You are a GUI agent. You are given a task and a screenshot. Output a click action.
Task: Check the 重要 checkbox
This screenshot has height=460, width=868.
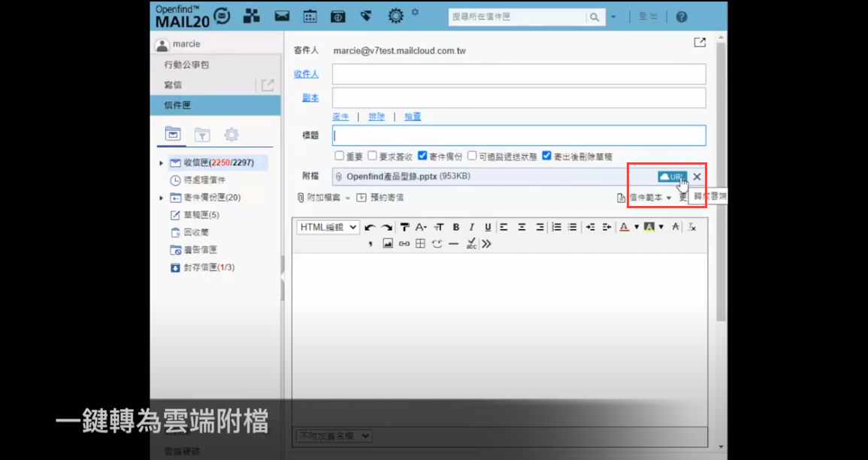click(x=340, y=156)
